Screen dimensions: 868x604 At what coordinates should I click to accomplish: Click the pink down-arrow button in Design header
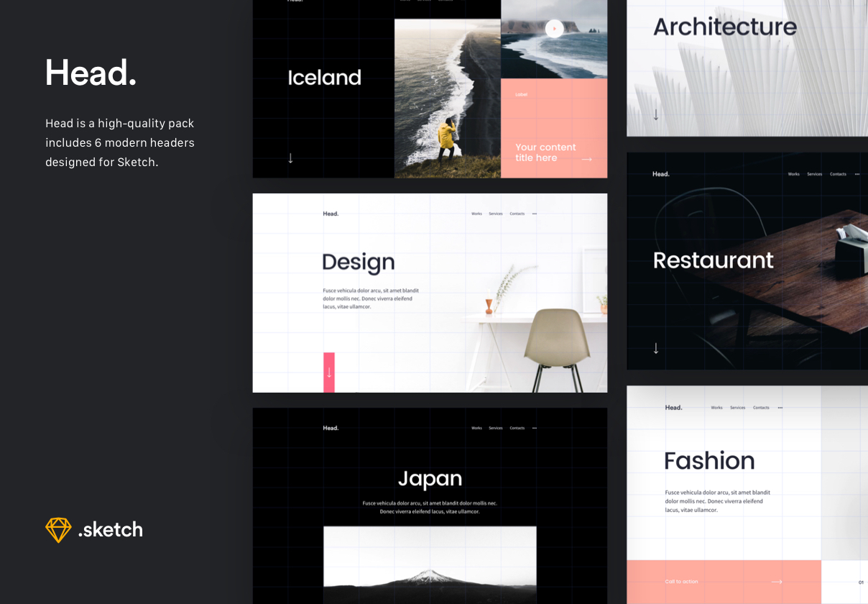[329, 372]
